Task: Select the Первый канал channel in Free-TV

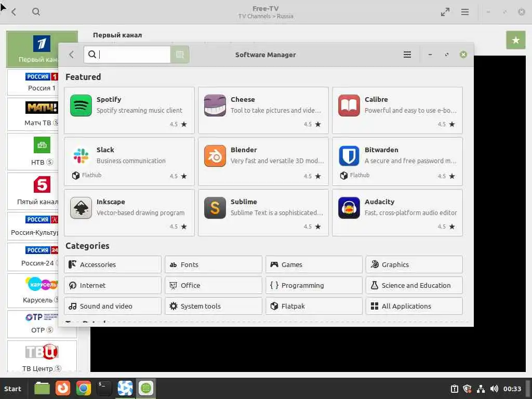Action: (33, 49)
